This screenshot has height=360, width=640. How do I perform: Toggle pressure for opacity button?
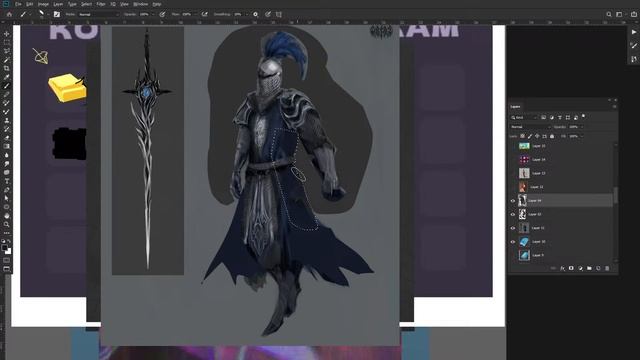[x=162, y=14]
